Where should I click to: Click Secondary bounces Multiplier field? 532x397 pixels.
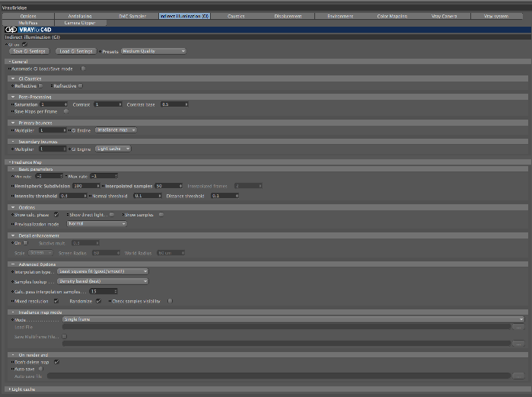[53, 149]
